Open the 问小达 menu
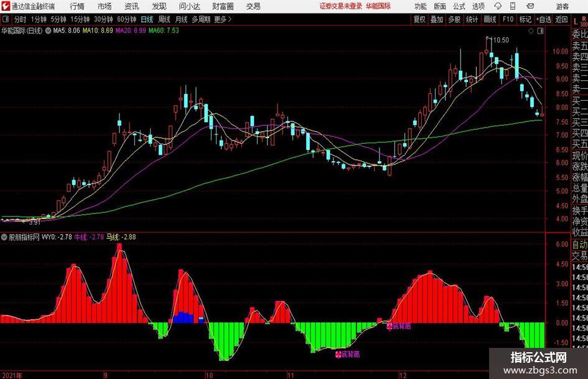Screen dimensions: 588x379 (x=189, y=6)
